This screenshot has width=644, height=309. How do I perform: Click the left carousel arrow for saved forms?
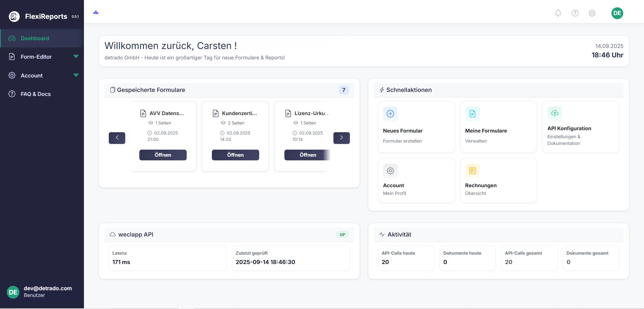[117, 138]
